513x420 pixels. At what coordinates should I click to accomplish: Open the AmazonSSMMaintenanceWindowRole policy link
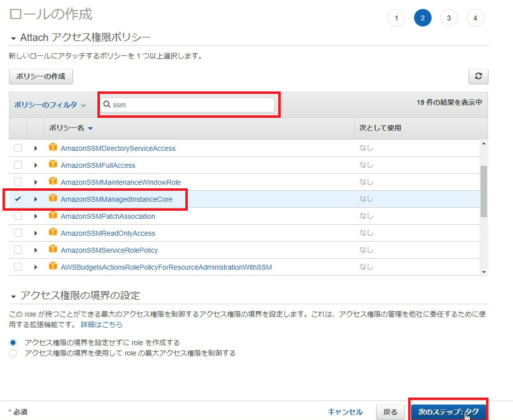[x=121, y=182]
